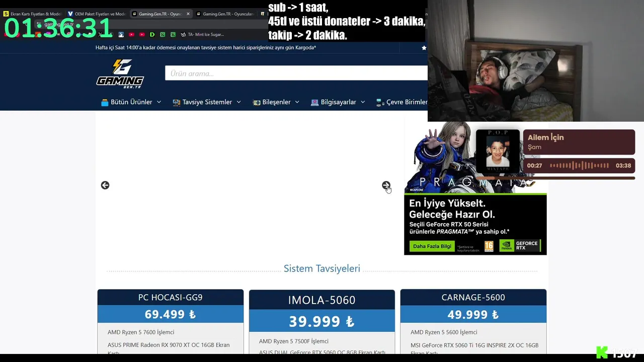Focus the Ürün arama search field
This screenshot has width=644, height=362.
[x=296, y=73]
